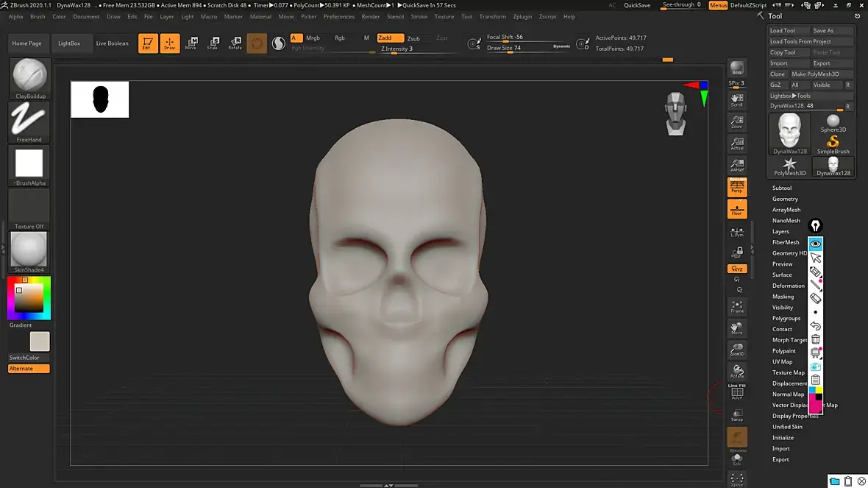Expand the Deformation section
The image size is (868, 488).
pyautogui.click(x=788, y=286)
